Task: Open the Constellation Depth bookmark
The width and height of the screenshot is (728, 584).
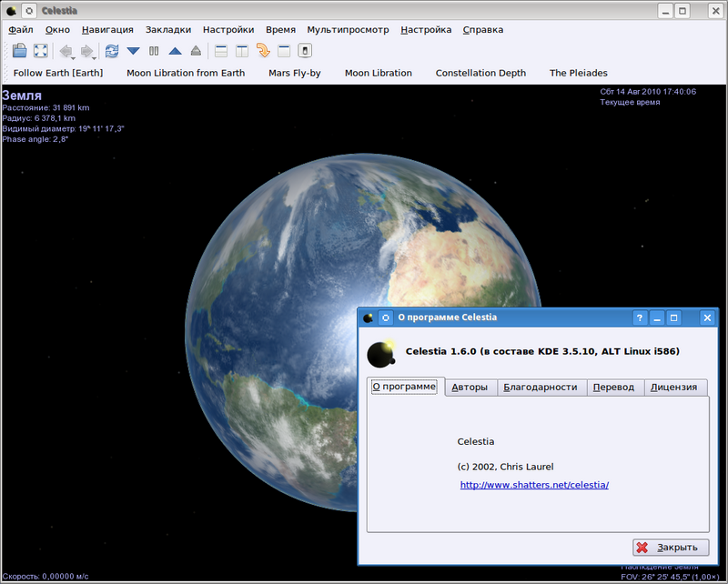Action: [480, 73]
